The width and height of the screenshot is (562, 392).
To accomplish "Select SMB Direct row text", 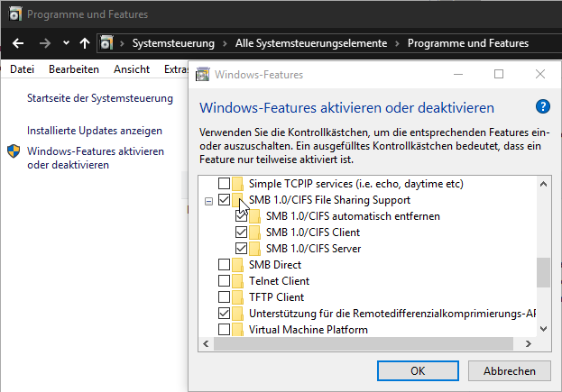I will point(275,265).
